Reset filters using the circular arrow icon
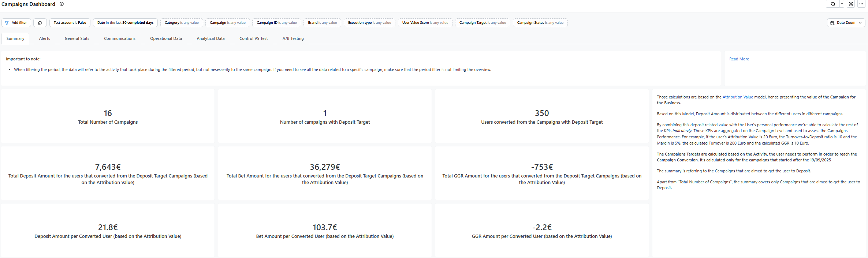The height and width of the screenshot is (258, 868). click(40, 23)
